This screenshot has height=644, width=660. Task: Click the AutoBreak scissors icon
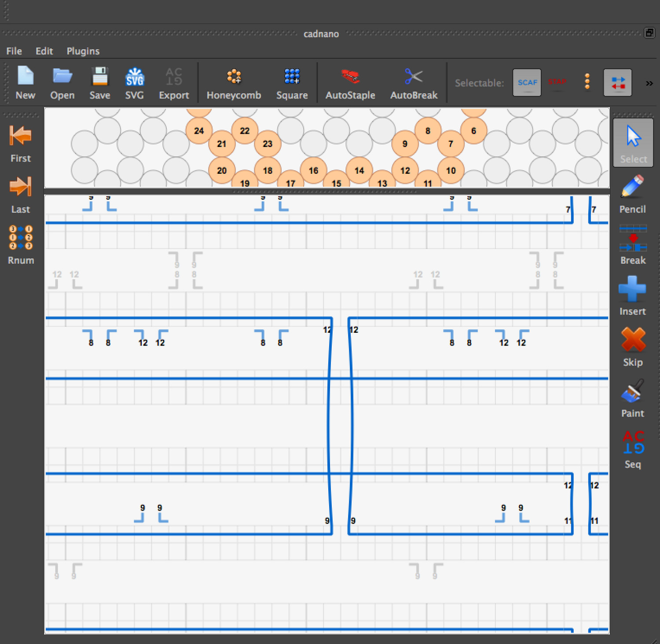(x=414, y=77)
